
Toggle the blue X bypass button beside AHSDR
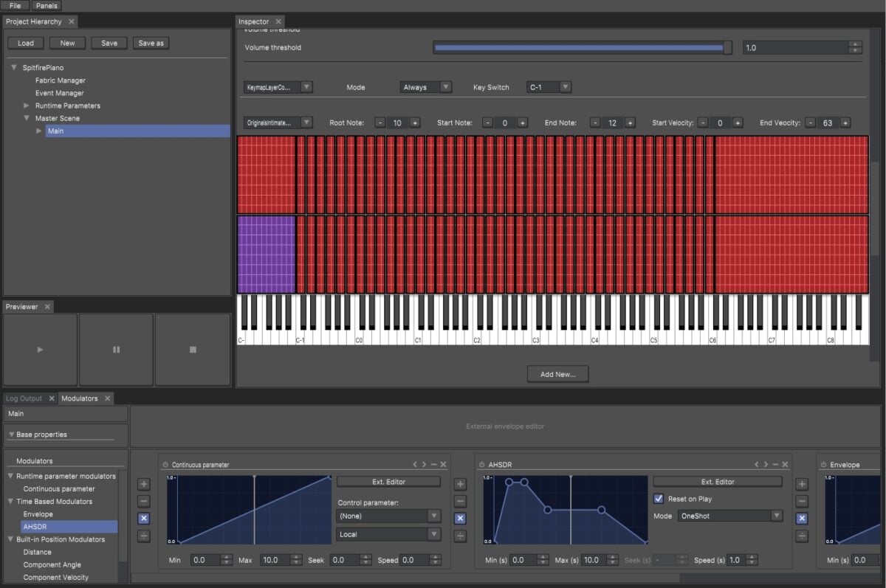click(x=459, y=519)
